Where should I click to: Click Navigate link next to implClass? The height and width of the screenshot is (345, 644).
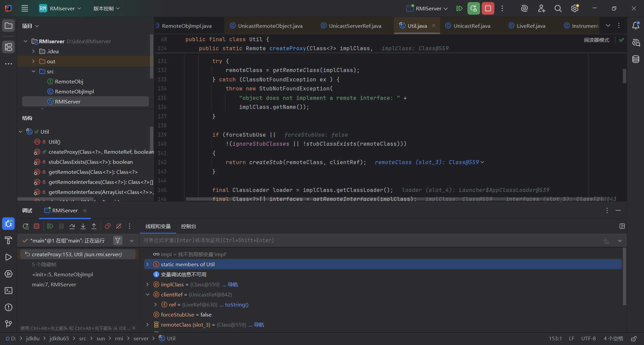point(232,284)
